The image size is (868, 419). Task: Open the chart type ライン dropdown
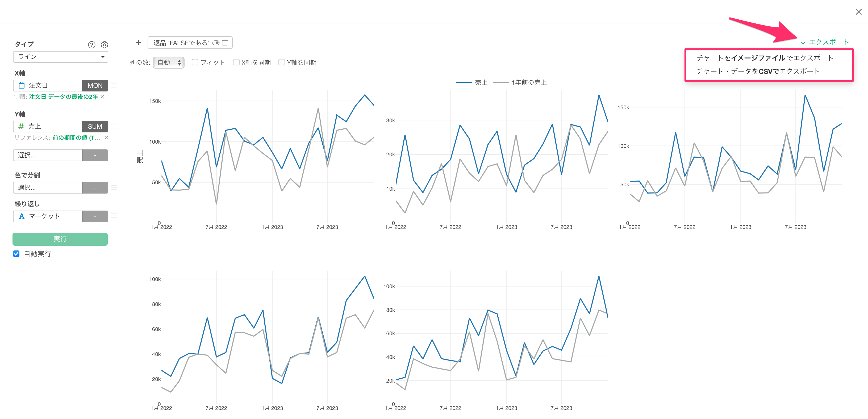coord(61,57)
